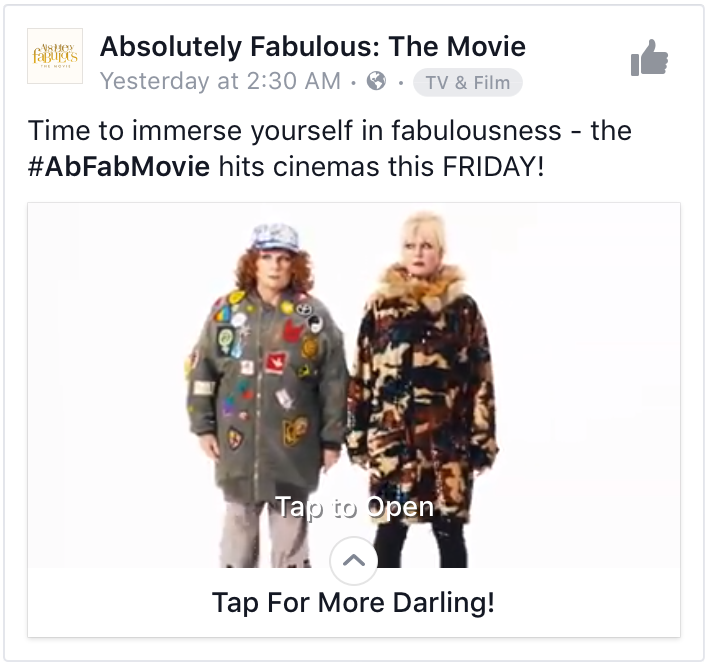708x665 pixels.
Task: Like the page with thumbs-up icon
Action: coord(649,57)
